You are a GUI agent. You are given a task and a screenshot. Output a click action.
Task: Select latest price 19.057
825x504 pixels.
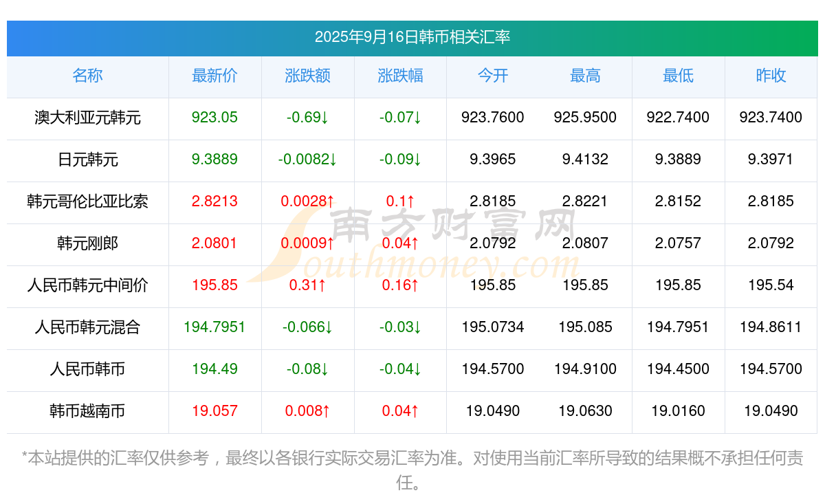point(214,411)
